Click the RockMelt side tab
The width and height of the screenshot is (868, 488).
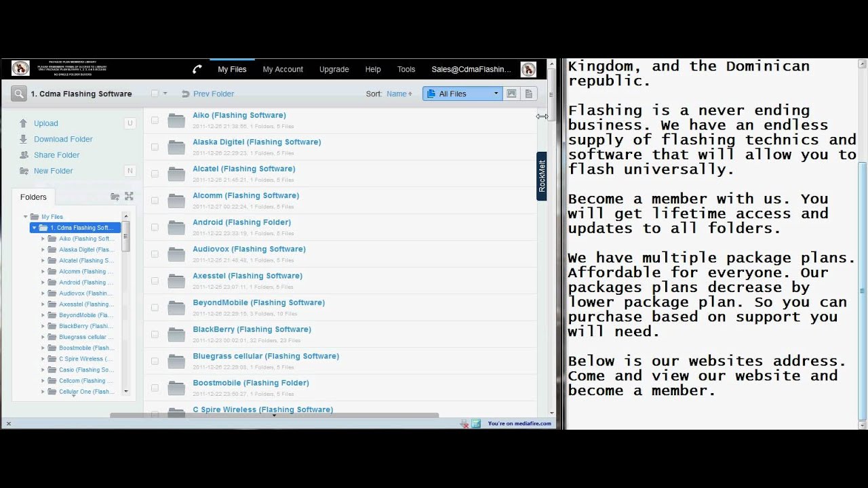[542, 176]
